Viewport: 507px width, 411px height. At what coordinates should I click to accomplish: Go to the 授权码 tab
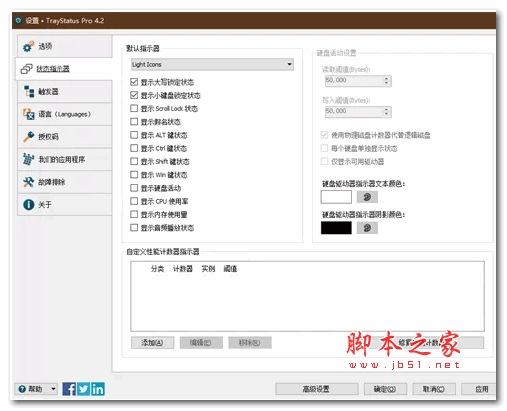point(65,137)
